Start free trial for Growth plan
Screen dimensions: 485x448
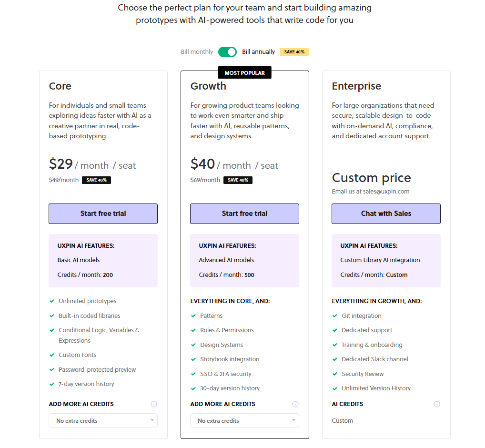(244, 214)
